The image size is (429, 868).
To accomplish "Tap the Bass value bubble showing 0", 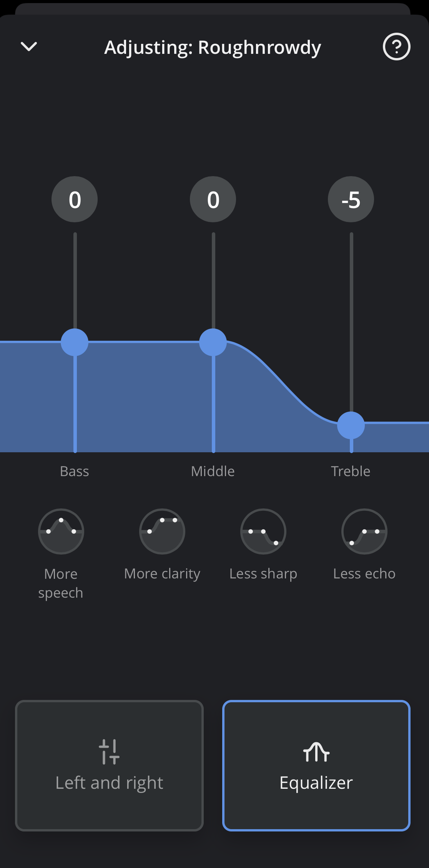I will pyautogui.click(x=75, y=199).
